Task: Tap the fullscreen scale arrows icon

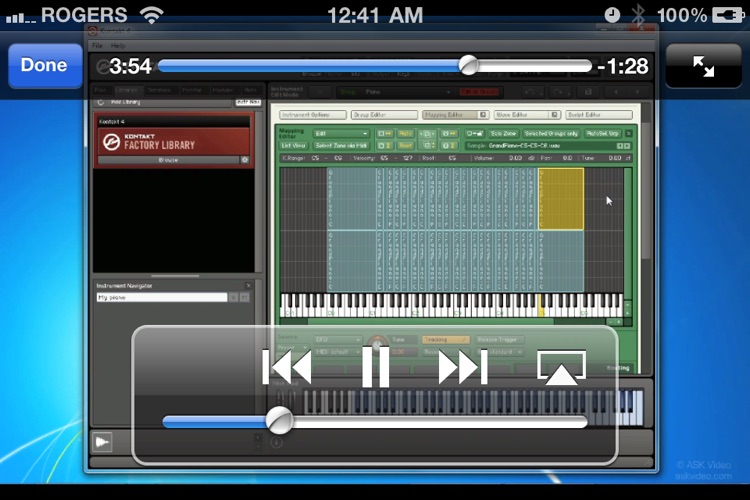Action: click(704, 66)
